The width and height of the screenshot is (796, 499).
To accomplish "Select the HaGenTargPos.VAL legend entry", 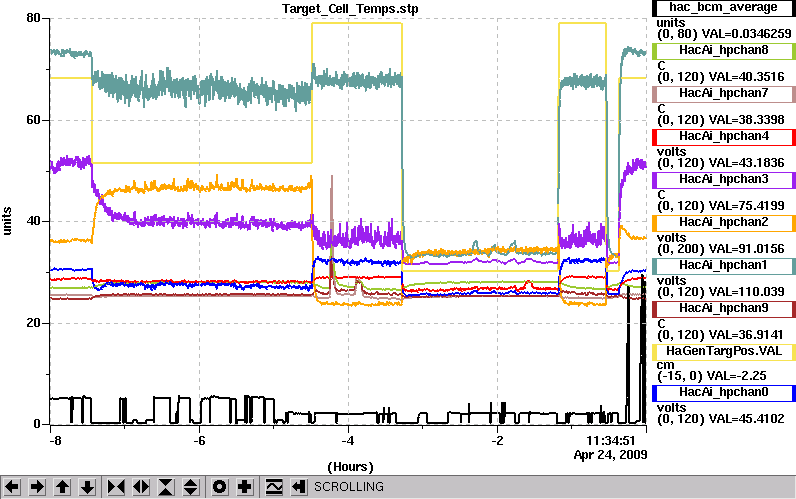I will [723, 352].
